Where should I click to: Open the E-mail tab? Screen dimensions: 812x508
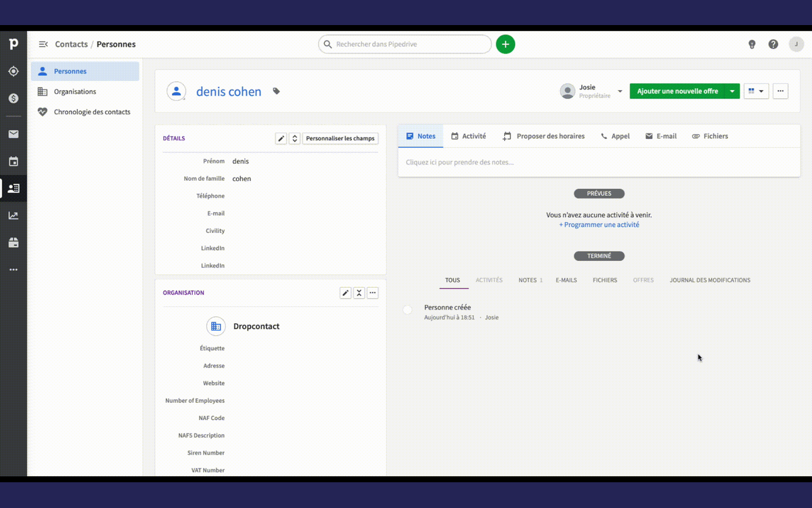point(660,136)
